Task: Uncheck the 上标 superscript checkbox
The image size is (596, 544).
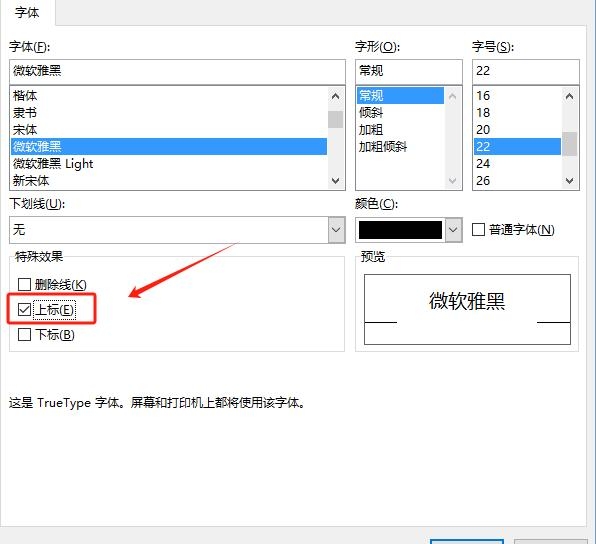Action: (x=25, y=309)
